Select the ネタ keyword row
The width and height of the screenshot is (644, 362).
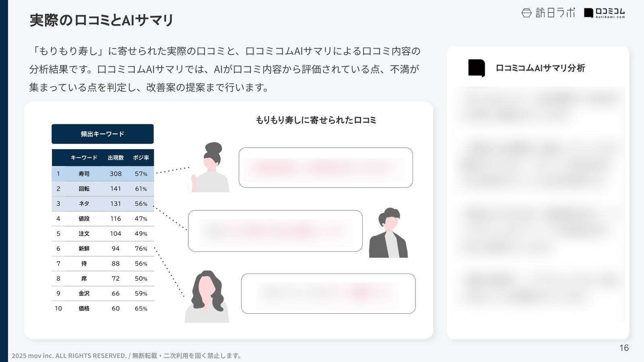click(x=102, y=204)
